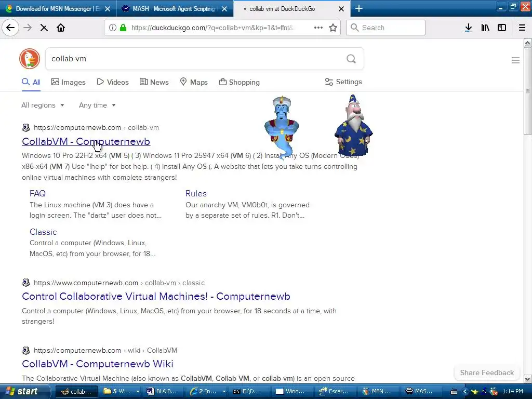
Task: Click the green padlock security icon
Action: point(123,28)
